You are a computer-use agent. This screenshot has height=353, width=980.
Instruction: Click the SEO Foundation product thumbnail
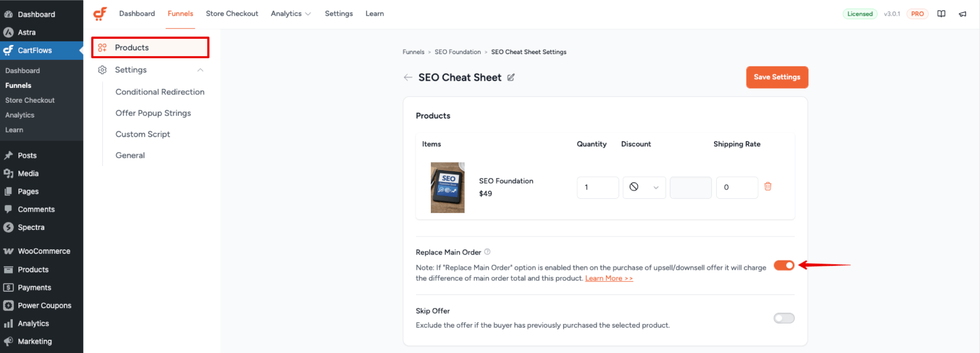[x=448, y=187]
